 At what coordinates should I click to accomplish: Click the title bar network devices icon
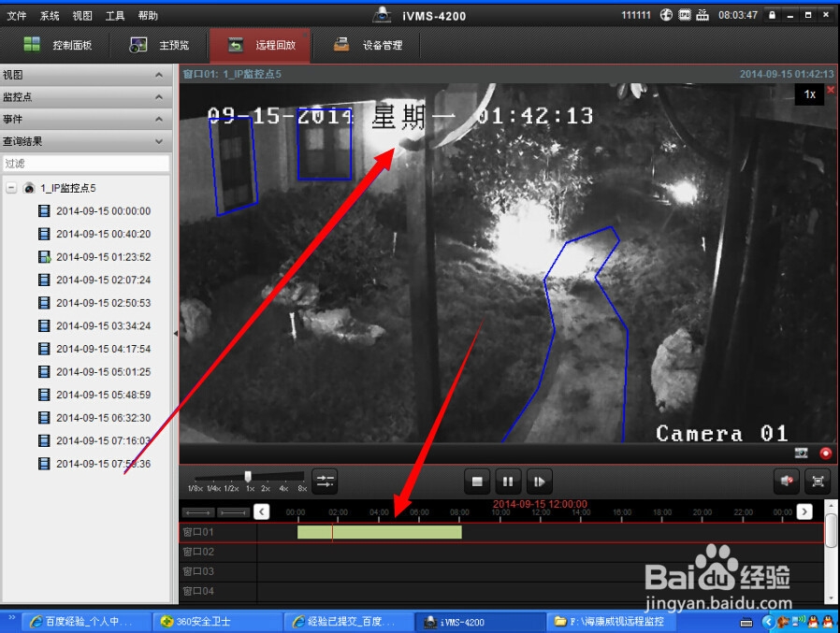[702, 15]
